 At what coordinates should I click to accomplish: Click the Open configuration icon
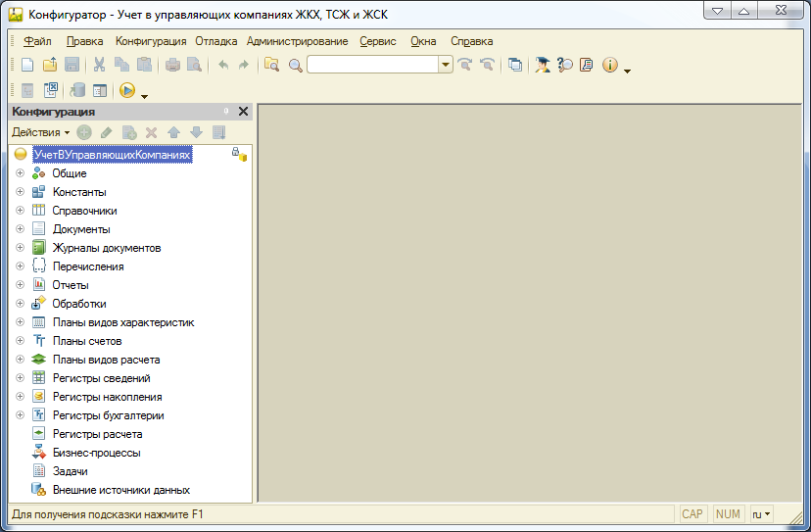click(27, 90)
